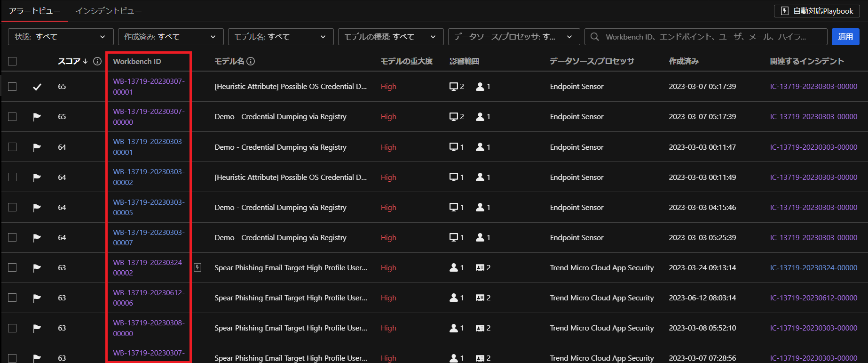This screenshot has height=363, width=868.
Task: Click the スコア sort arrow in header
Action: pyautogui.click(x=85, y=62)
